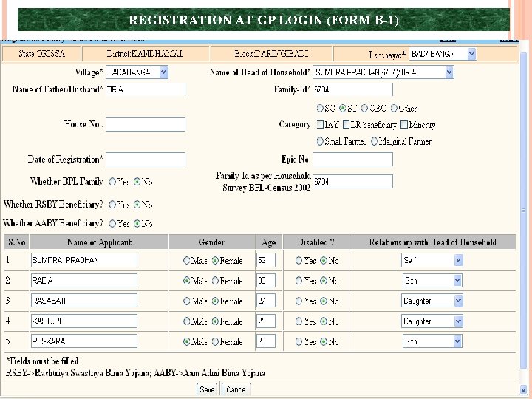Set gender Male for KASTURI
This screenshot has width=532, height=399.
[x=187, y=321]
